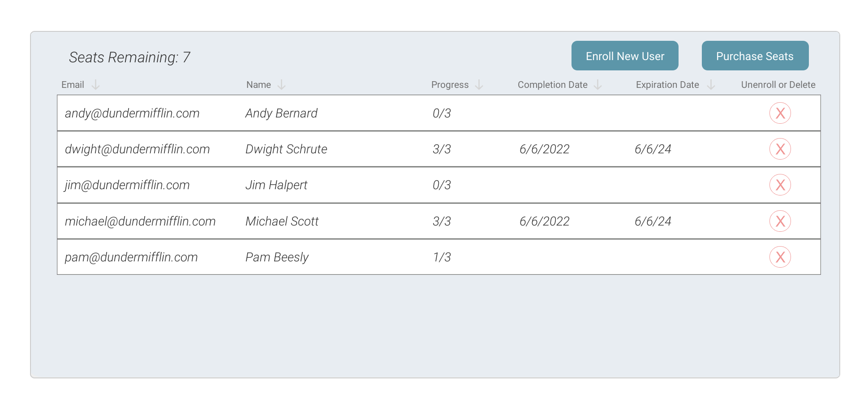Image resolution: width=868 pixels, height=408 pixels.
Task: Click Pam Beesly's 1/3 progress value
Action: click(x=442, y=257)
